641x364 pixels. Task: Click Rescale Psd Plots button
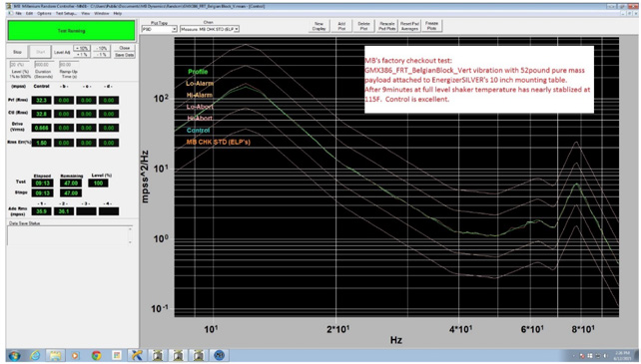(386, 26)
